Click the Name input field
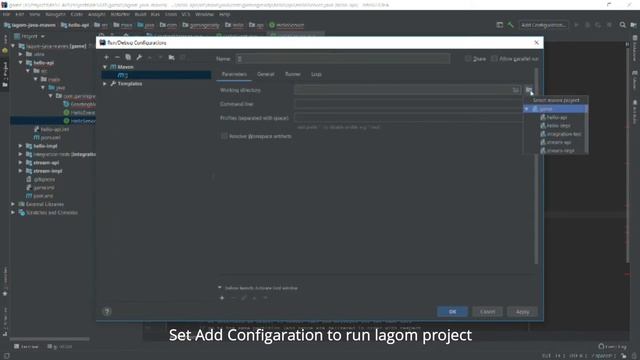The image size is (640, 360). (343, 59)
